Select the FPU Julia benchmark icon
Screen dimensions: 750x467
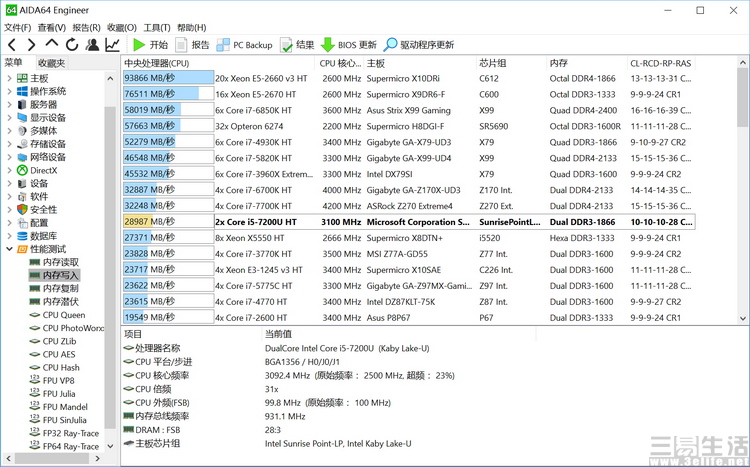pos(34,393)
